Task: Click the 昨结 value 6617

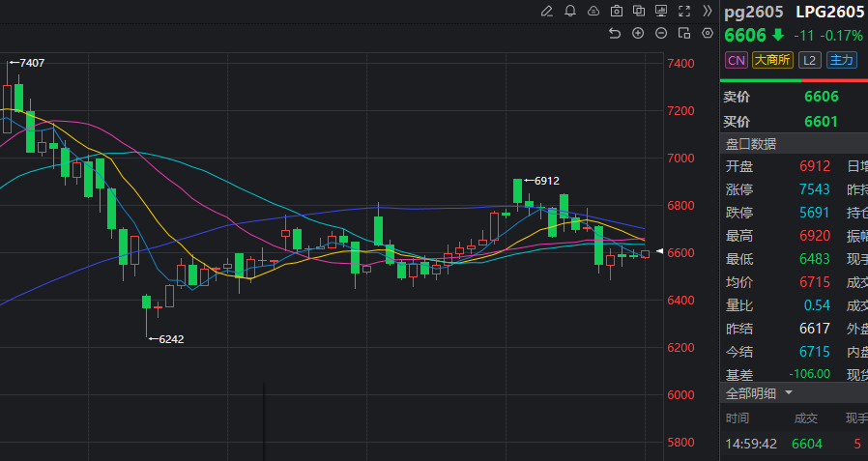Action: (x=815, y=329)
